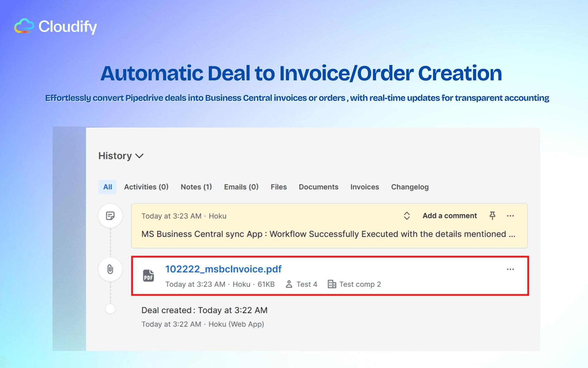Click the Cloudify cloud logo icon
The width and height of the screenshot is (588, 368).
click(24, 26)
